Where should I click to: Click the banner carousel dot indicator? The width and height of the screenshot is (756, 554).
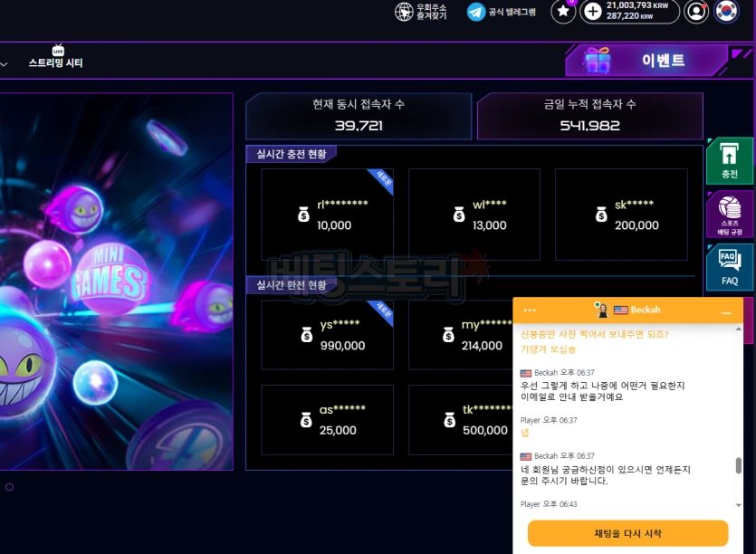[x=9, y=487]
